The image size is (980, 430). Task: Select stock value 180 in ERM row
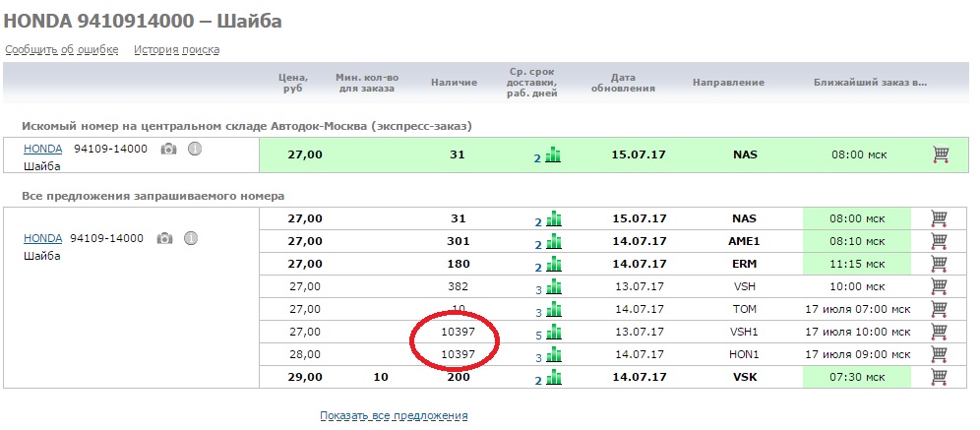click(459, 265)
